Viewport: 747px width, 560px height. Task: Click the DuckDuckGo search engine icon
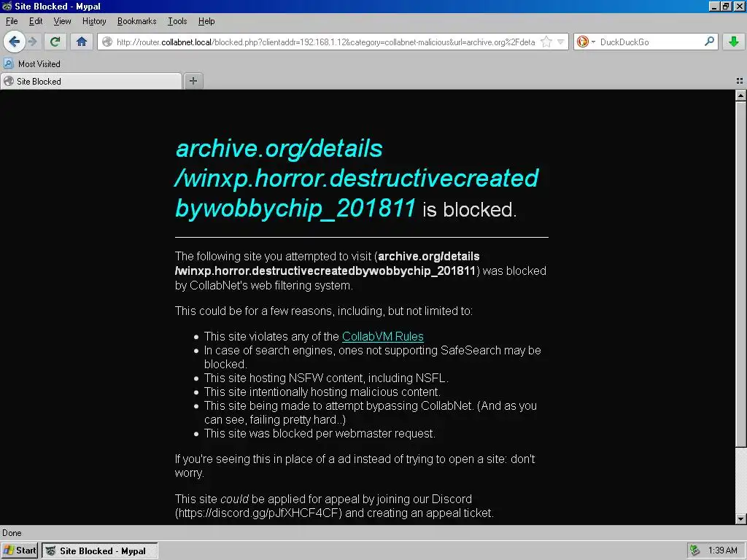(582, 42)
